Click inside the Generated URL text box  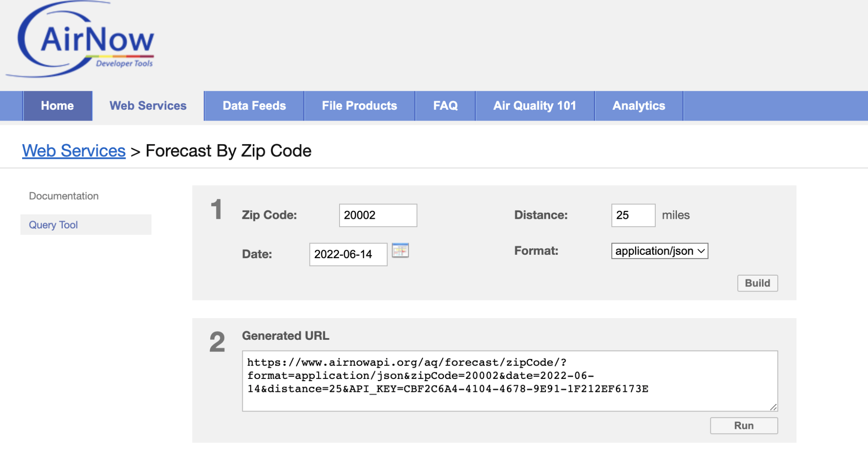pos(509,381)
